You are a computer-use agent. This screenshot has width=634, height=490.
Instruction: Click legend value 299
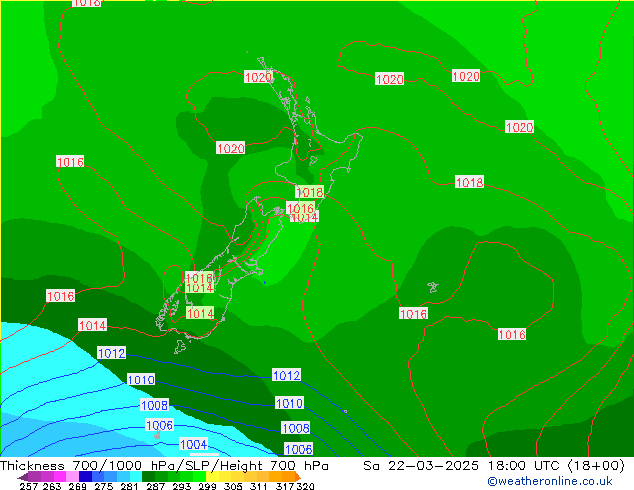coord(207,486)
